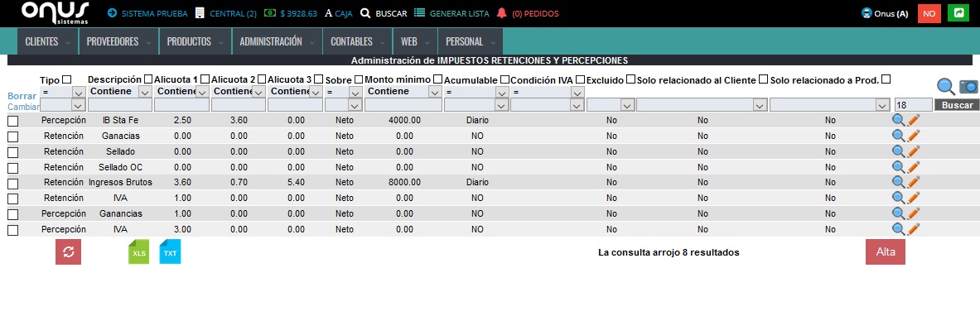Viewport: 980px width, 311px height.
Task: Click the large magnifier search icon
Action: tap(947, 87)
